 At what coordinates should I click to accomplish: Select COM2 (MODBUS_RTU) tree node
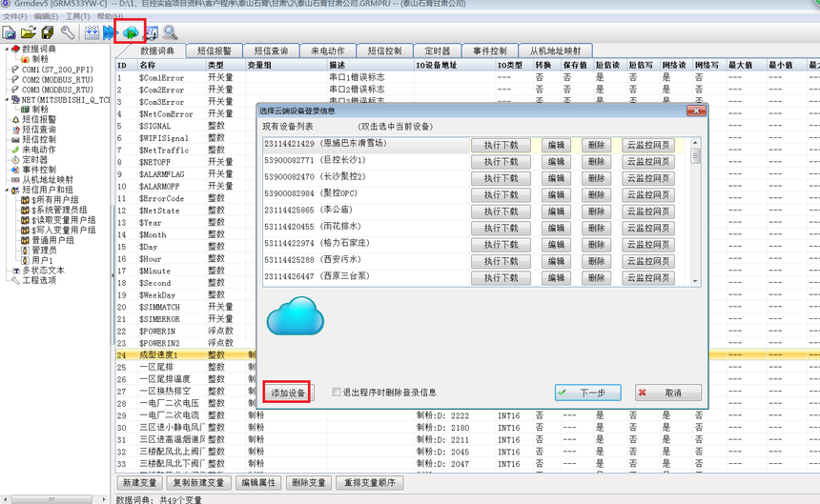click(57, 79)
